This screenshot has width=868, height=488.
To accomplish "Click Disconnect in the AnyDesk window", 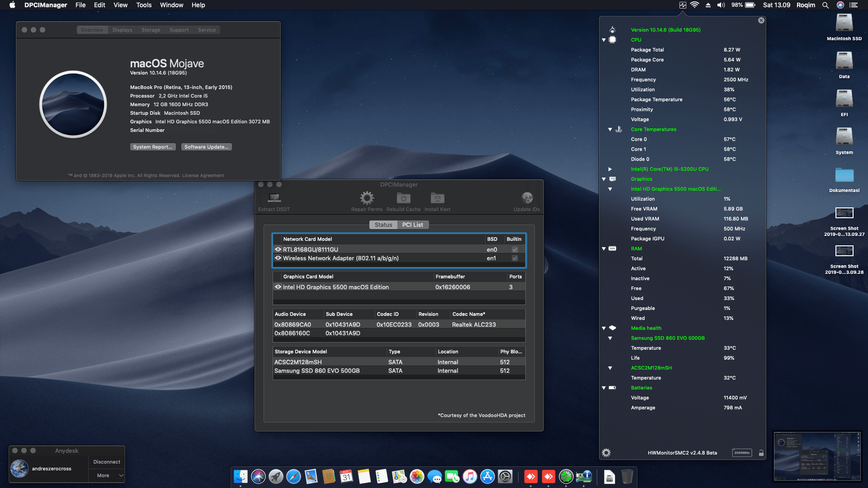I will pyautogui.click(x=107, y=462).
